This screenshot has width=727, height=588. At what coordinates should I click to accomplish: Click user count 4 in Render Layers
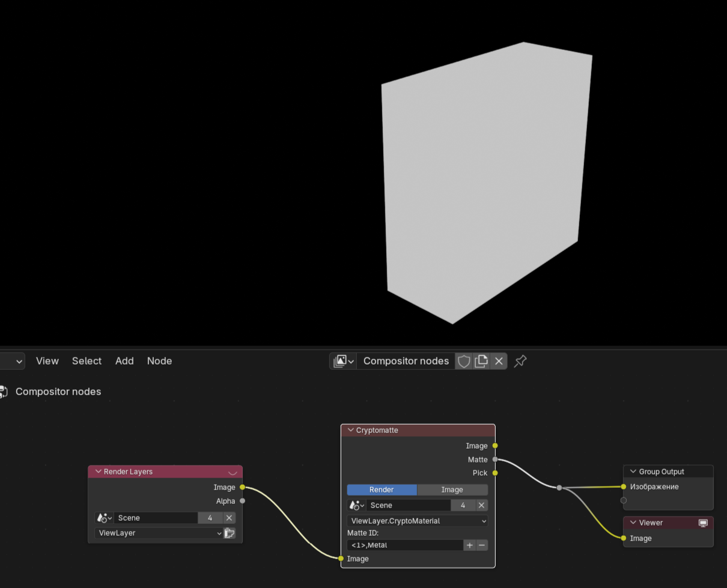(x=210, y=518)
